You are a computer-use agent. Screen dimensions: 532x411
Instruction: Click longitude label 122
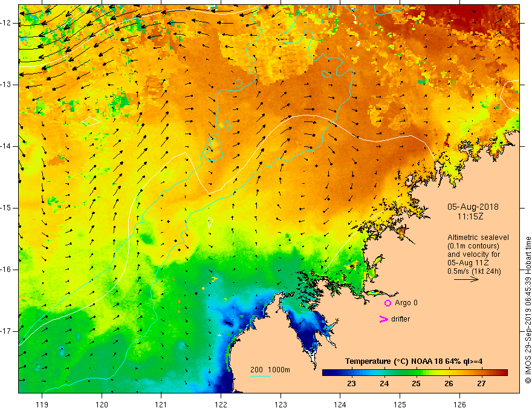[x=221, y=404]
